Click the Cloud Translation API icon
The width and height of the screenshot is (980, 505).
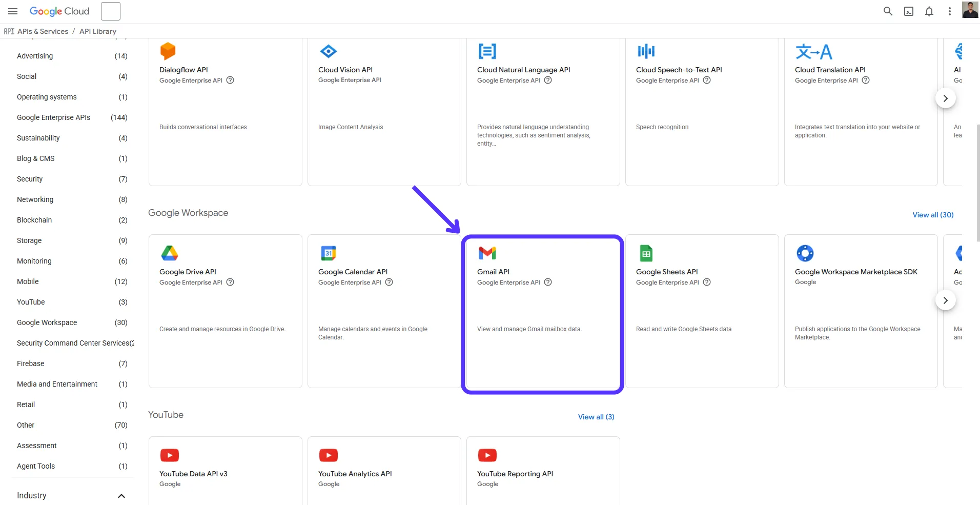point(813,51)
